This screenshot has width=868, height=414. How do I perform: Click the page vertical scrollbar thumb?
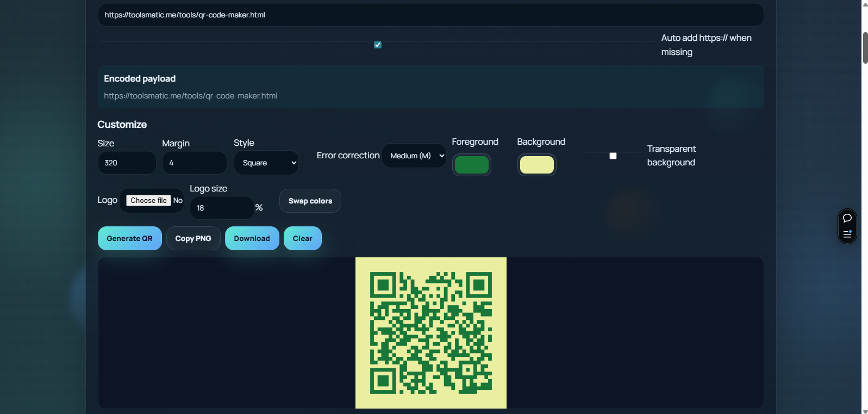tap(865, 48)
